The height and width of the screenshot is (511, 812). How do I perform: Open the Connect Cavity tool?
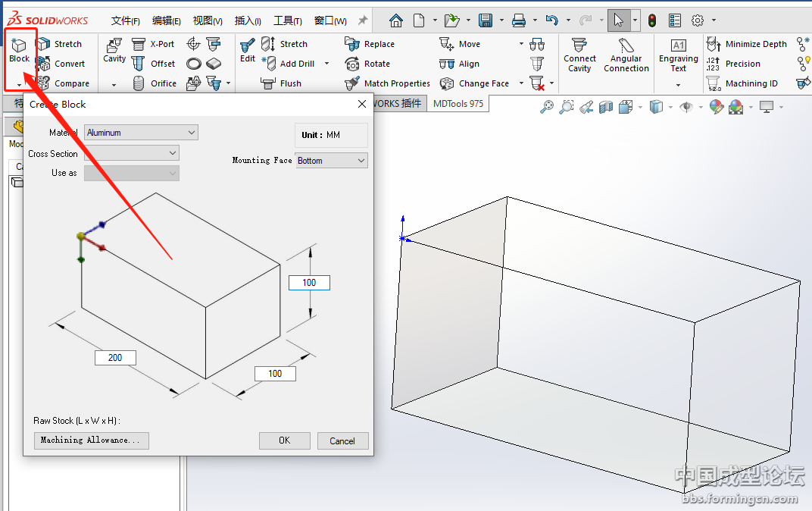tap(579, 55)
